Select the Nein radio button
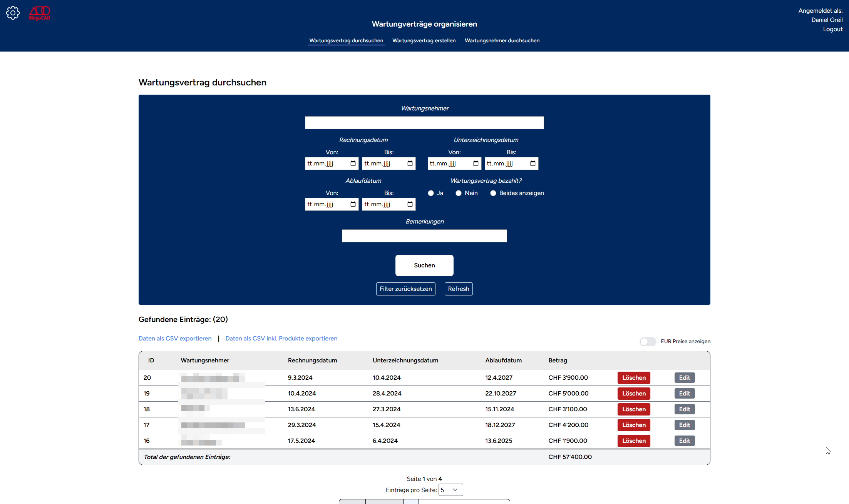 coord(459,193)
